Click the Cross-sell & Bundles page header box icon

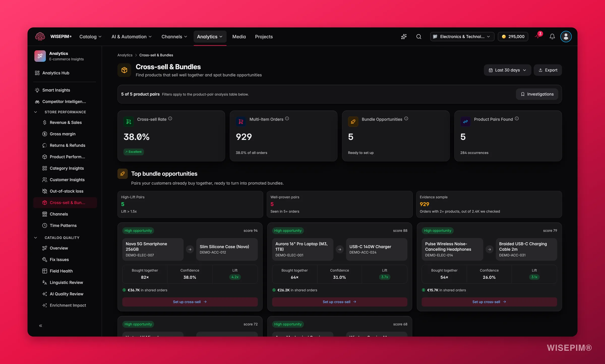click(124, 70)
